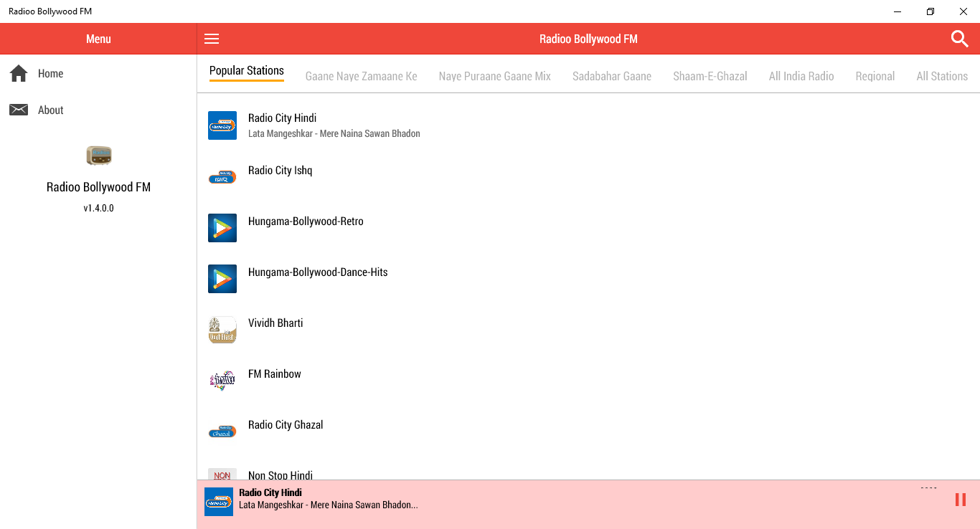Click the Radioo Bollywood FM header title

(588, 39)
